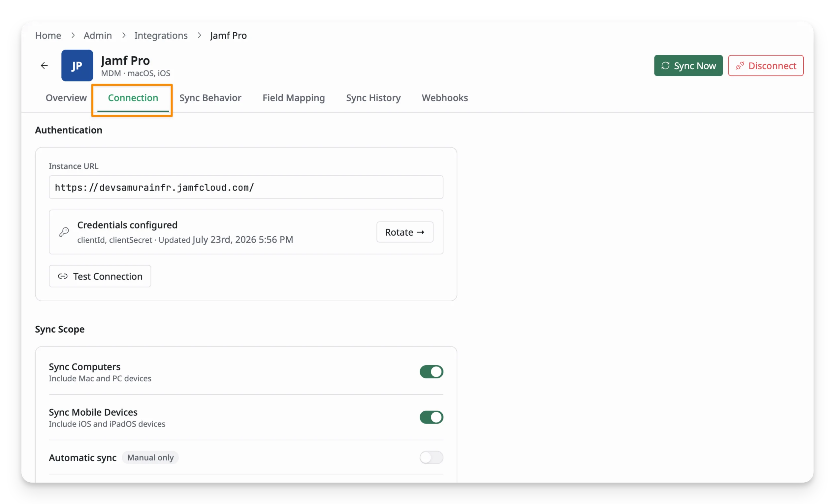Click the Jamf Pro breadcrumb text
Viewport: 835px width, 504px height.
click(228, 36)
